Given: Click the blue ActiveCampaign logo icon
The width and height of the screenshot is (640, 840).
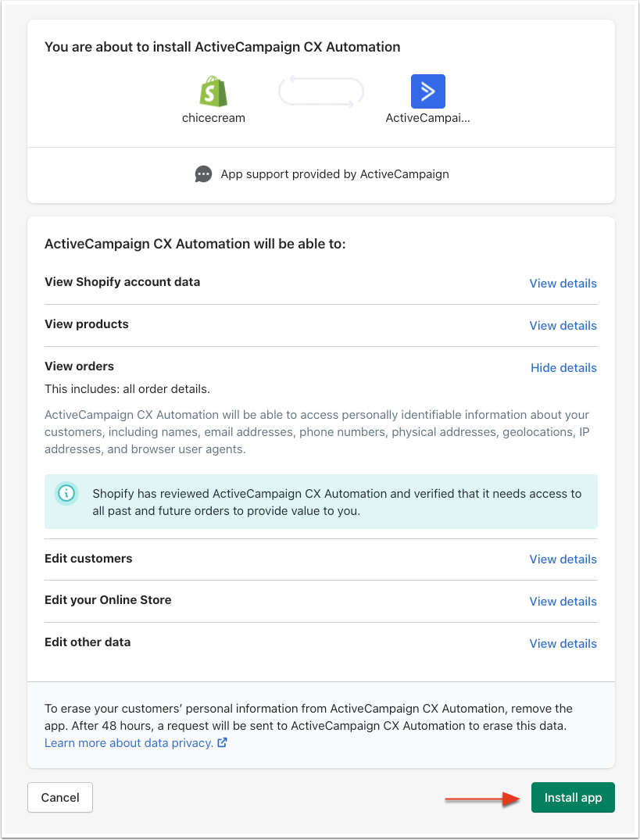Looking at the screenshot, I should click(x=427, y=91).
